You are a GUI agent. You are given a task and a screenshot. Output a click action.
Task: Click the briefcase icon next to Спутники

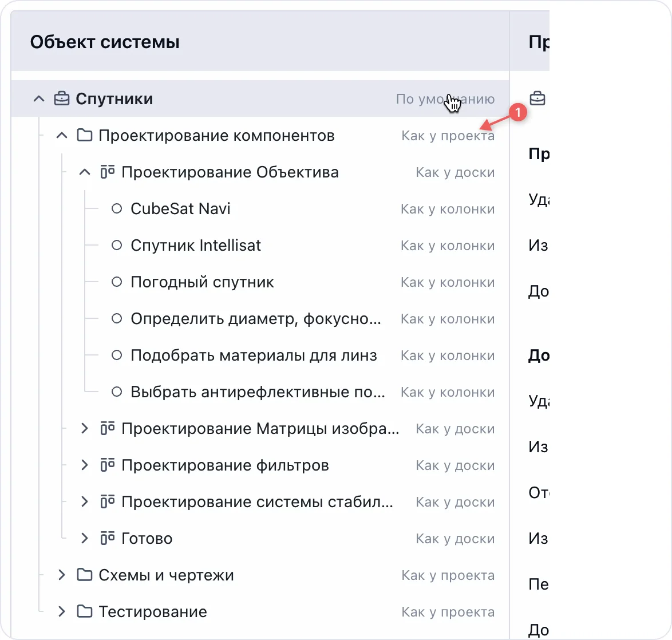coord(62,99)
